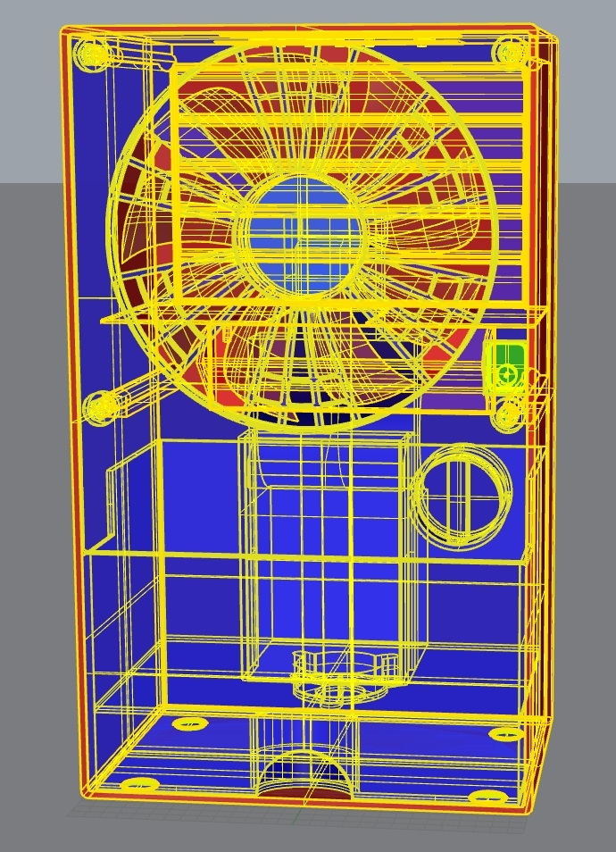Click the left-side middle screw boss
Screen dimensions: 616x852
pyautogui.click(x=98, y=408)
